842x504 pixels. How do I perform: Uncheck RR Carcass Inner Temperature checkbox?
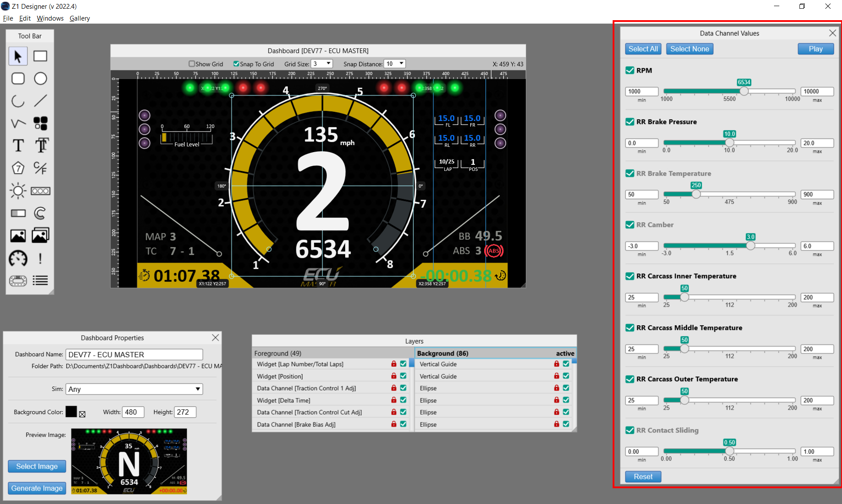tap(630, 276)
